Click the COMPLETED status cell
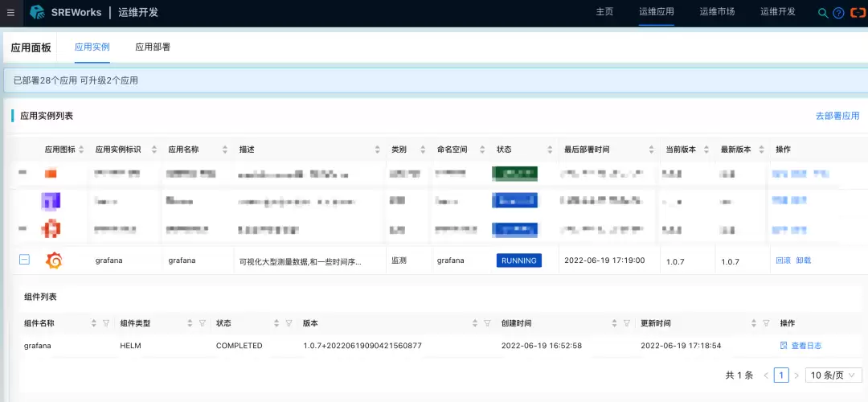The image size is (868, 402). (240, 346)
